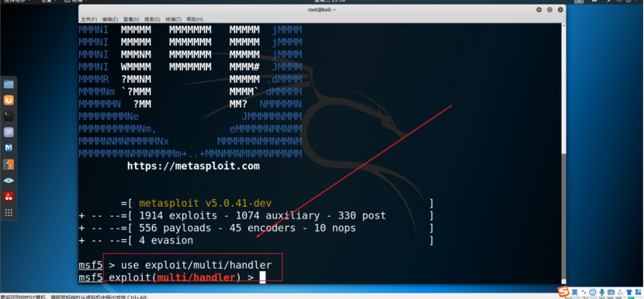Toggle the Sogou punctuation mode icon
Screen dimensions: 644x299
click(583, 293)
